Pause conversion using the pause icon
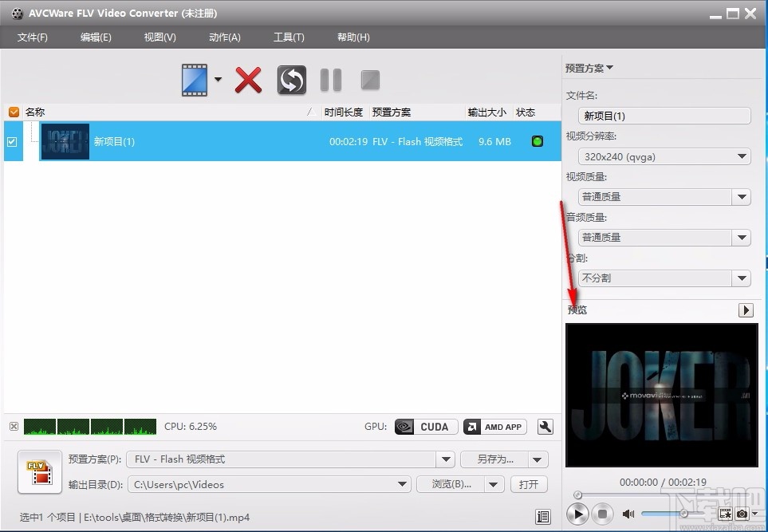This screenshot has width=768, height=532. click(330, 80)
